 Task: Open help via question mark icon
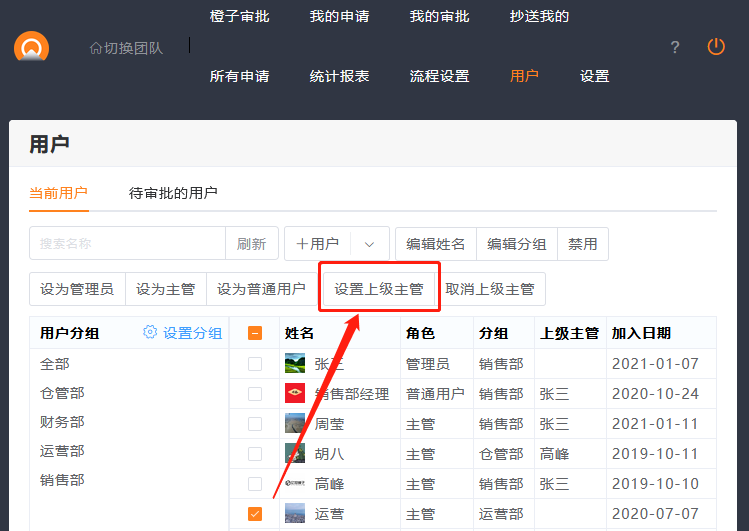tap(675, 47)
